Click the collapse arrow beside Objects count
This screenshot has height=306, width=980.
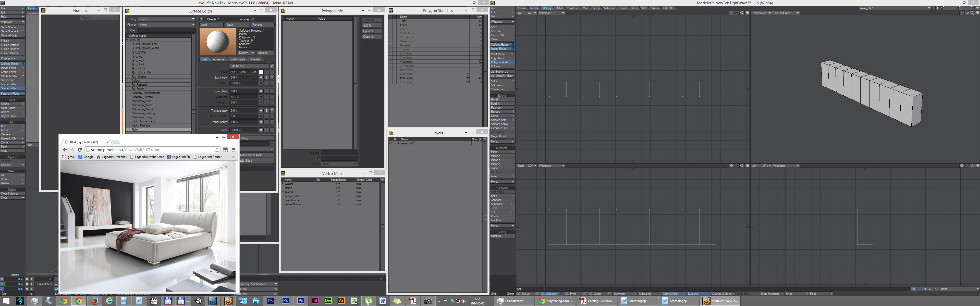point(202,19)
